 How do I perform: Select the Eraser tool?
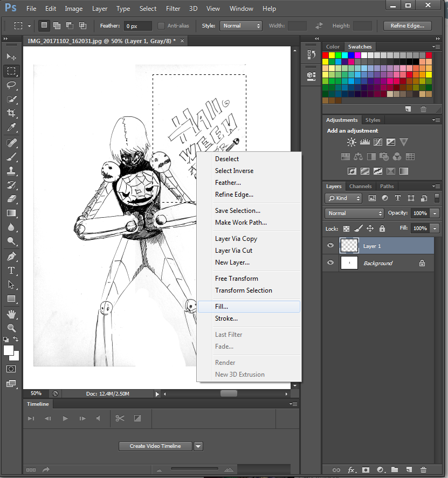[11, 199]
